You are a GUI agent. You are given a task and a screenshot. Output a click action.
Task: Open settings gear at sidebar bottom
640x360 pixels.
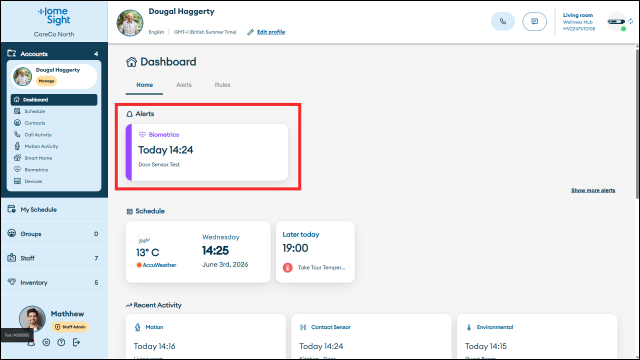tap(46, 342)
